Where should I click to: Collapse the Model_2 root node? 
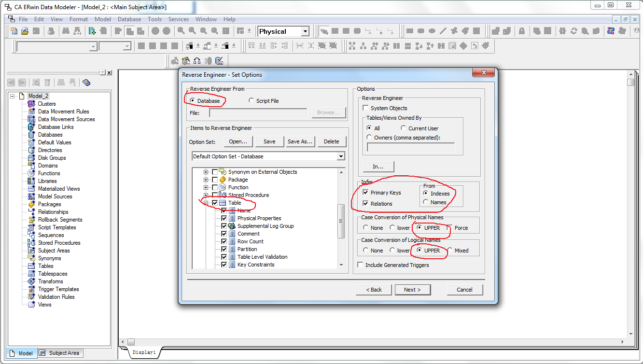(x=13, y=96)
